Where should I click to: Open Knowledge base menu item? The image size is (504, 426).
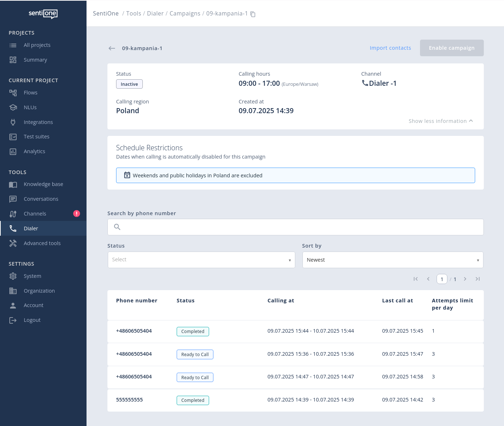pyautogui.click(x=43, y=184)
